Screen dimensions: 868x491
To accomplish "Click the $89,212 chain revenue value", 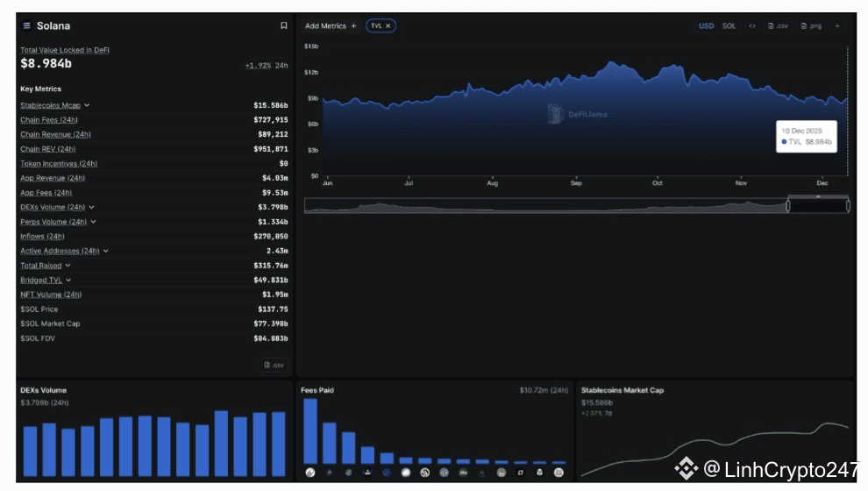I will click(x=273, y=134).
